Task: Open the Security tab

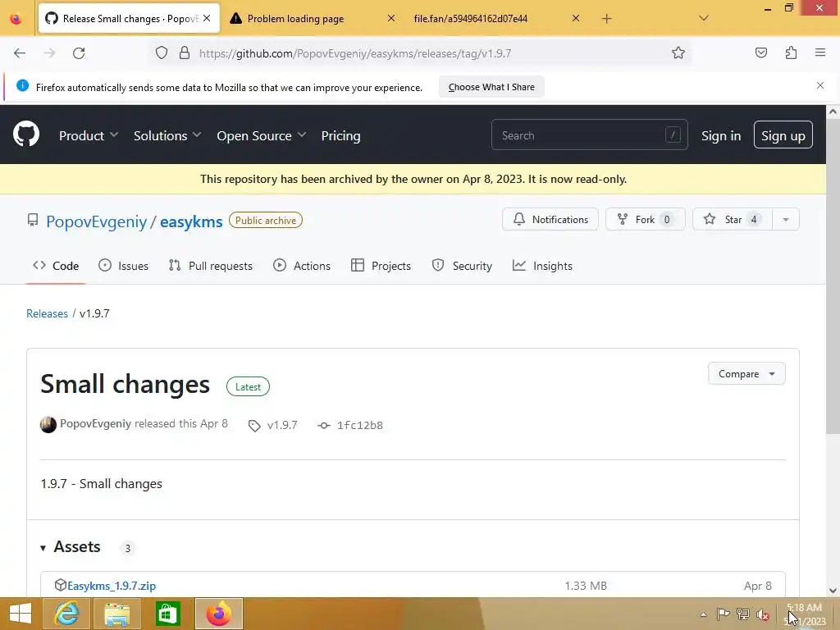Action: pos(462,266)
